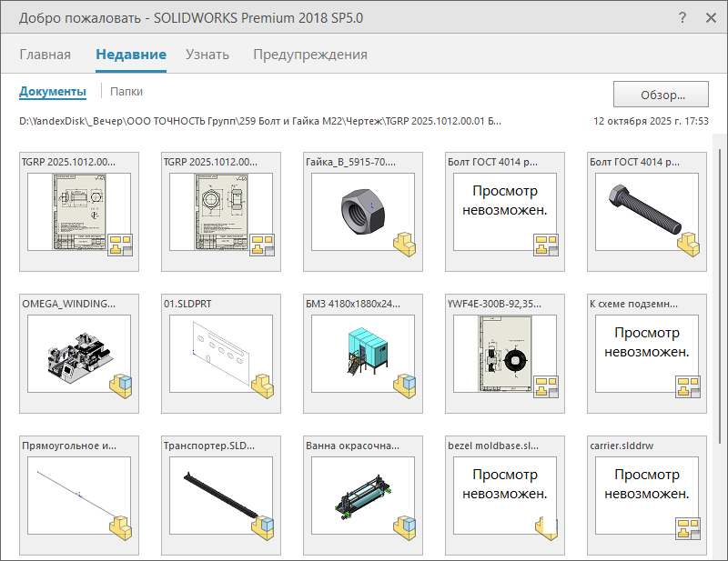This screenshot has width=728, height=561.
Task: Click part icon on bezel moldbase thumbnail
Action: pyautogui.click(x=547, y=527)
